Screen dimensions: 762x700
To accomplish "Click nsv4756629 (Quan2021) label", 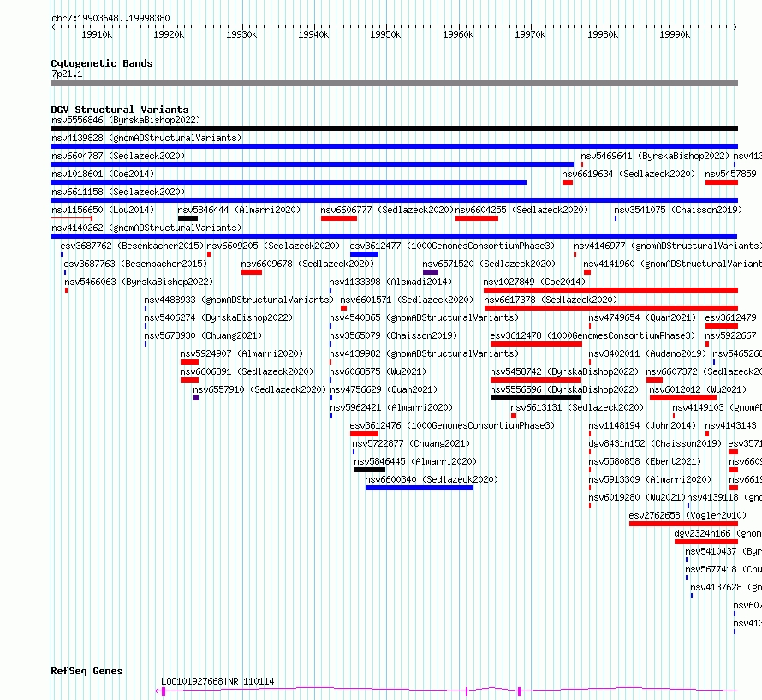I will tap(384, 389).
